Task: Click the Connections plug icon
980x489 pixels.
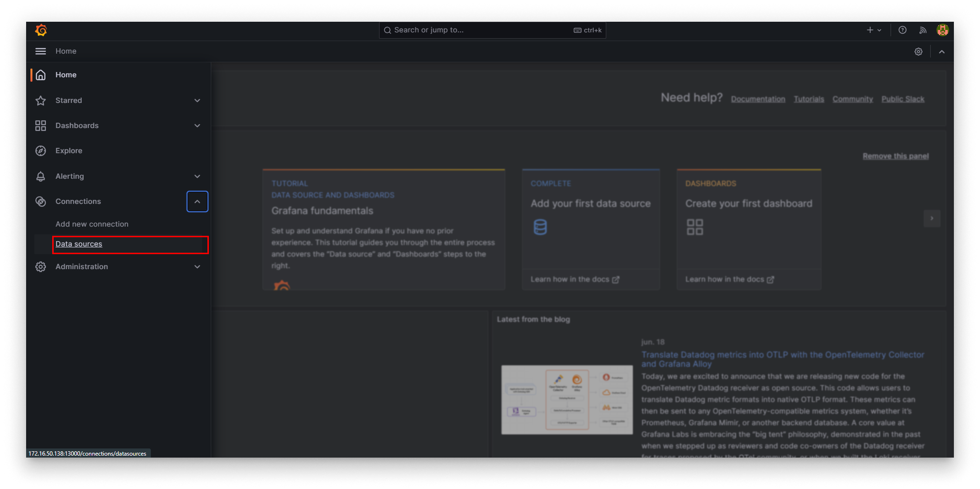Action: coord(41,201)
